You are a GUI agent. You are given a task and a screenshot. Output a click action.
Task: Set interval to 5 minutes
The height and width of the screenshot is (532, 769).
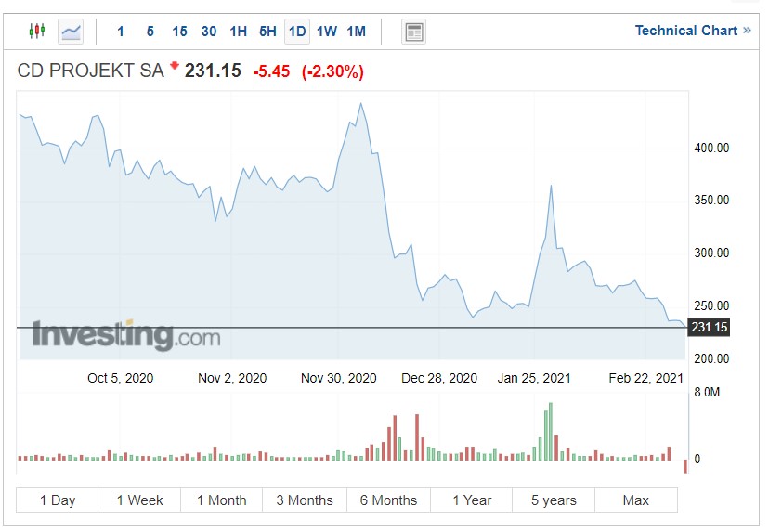[x=150, y=32]
